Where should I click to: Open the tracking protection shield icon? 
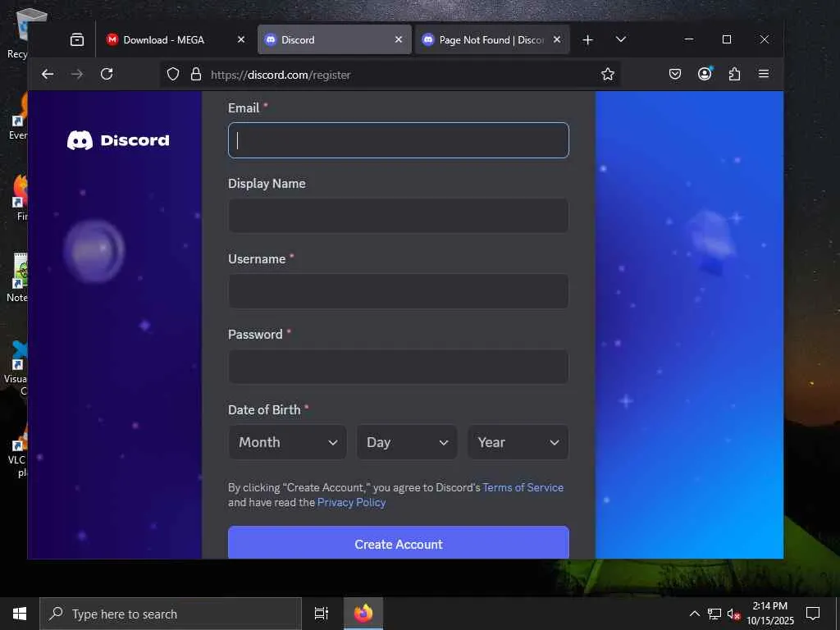coord(173,74)
